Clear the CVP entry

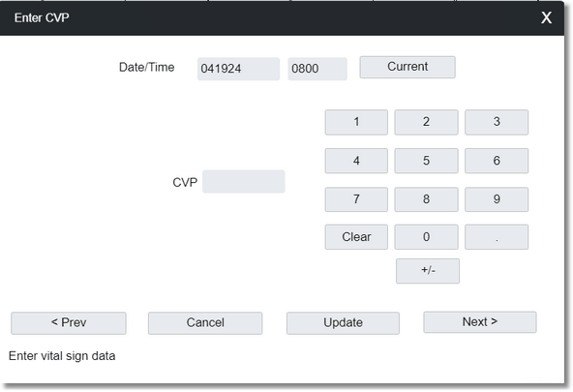[356, 237]
